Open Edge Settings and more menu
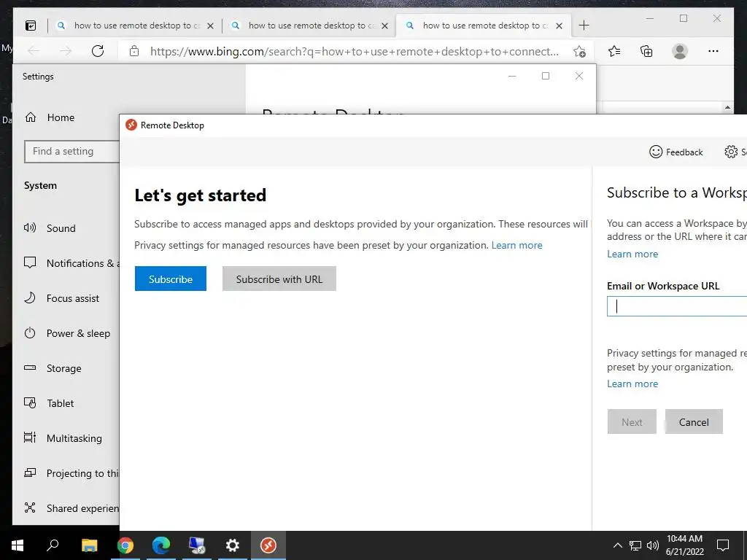 coord(713,51)
